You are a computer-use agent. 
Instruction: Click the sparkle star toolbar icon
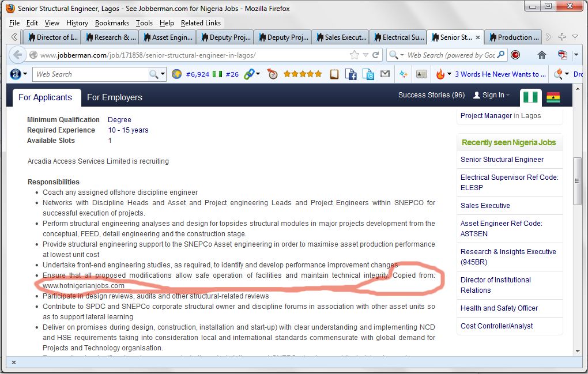tap(403, 74)
